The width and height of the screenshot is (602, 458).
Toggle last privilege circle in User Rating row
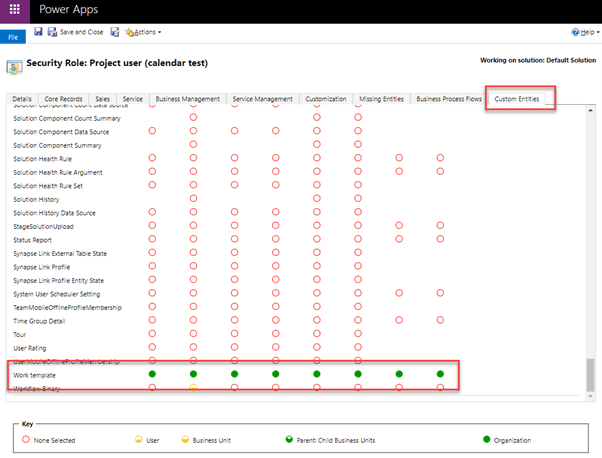click(358, 347)
